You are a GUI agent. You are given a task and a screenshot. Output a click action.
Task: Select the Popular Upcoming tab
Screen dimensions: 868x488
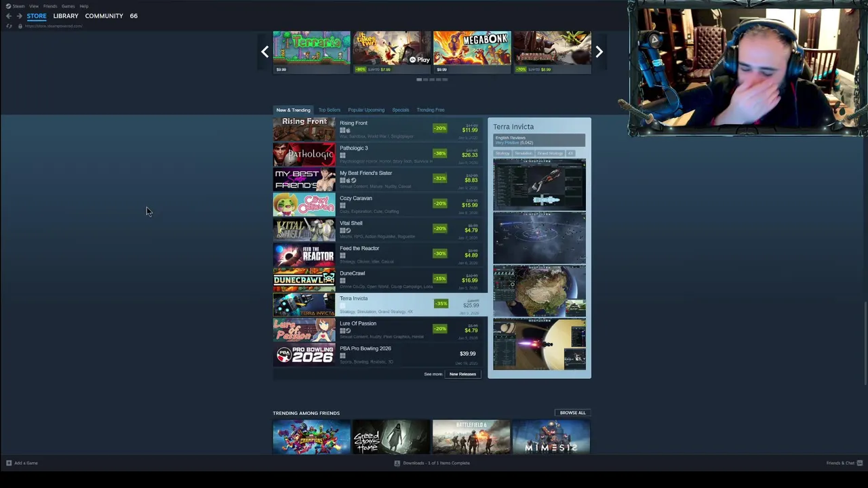click(x=366, y=110)
